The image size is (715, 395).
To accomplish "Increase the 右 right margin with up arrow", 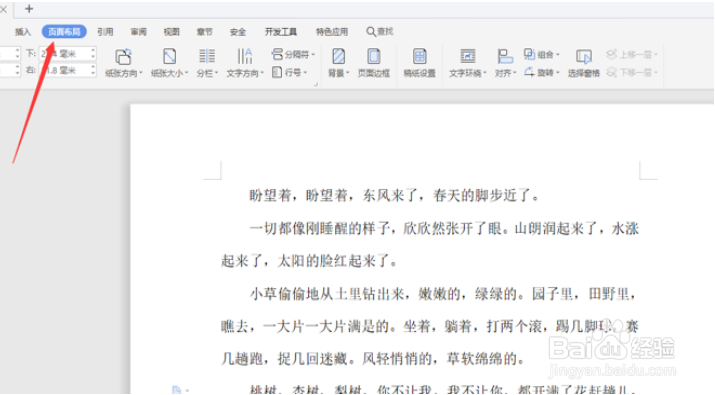I will click(x=93, y=67).
